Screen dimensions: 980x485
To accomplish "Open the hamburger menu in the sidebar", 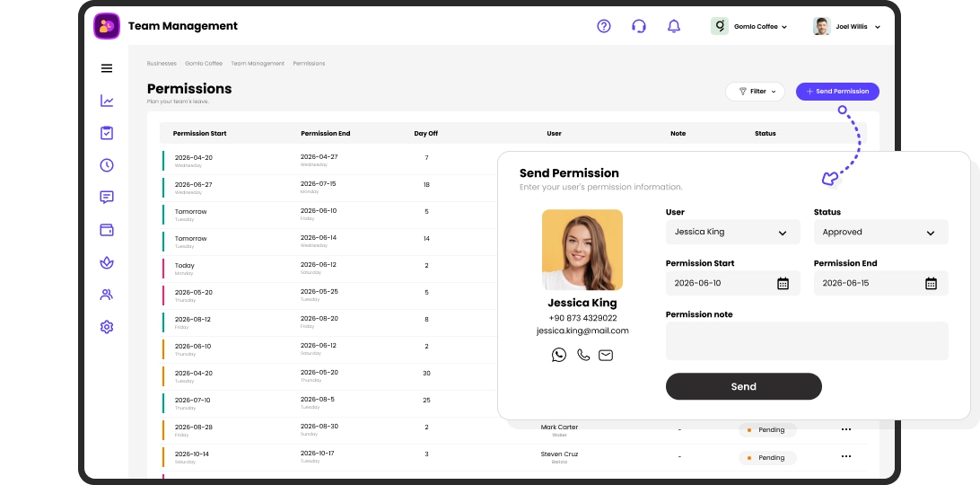I will click(x=107, y=68).
